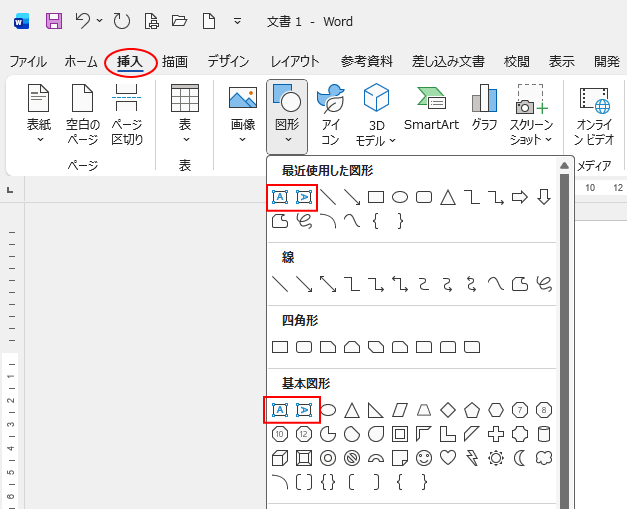Open the デザイン tab
Image resolution: width=627 pixels, height=509 pixels.
point(228,62)
